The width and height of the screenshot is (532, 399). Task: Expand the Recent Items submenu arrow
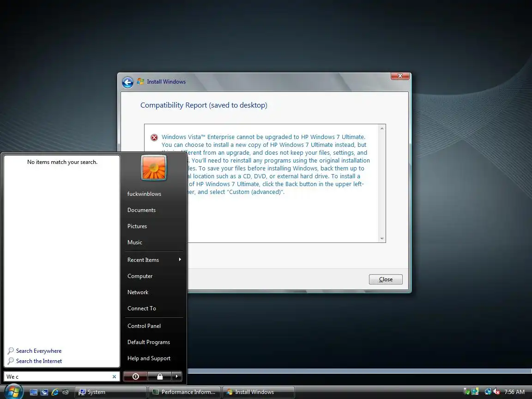pos(180,260)
